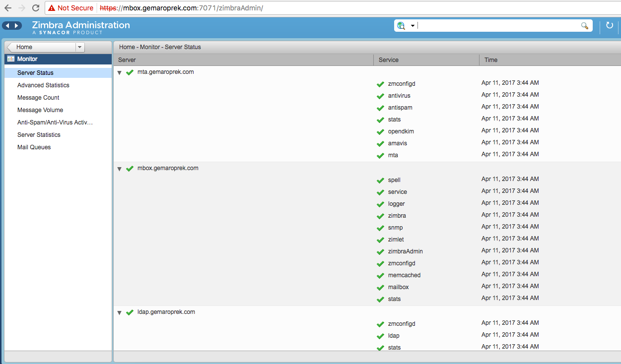Image resolution: width=621 pixels, height=364 pixels.
Task: Click the timestamp in the zimlet row
Action: pyautogui.click(x=510, y=239)
